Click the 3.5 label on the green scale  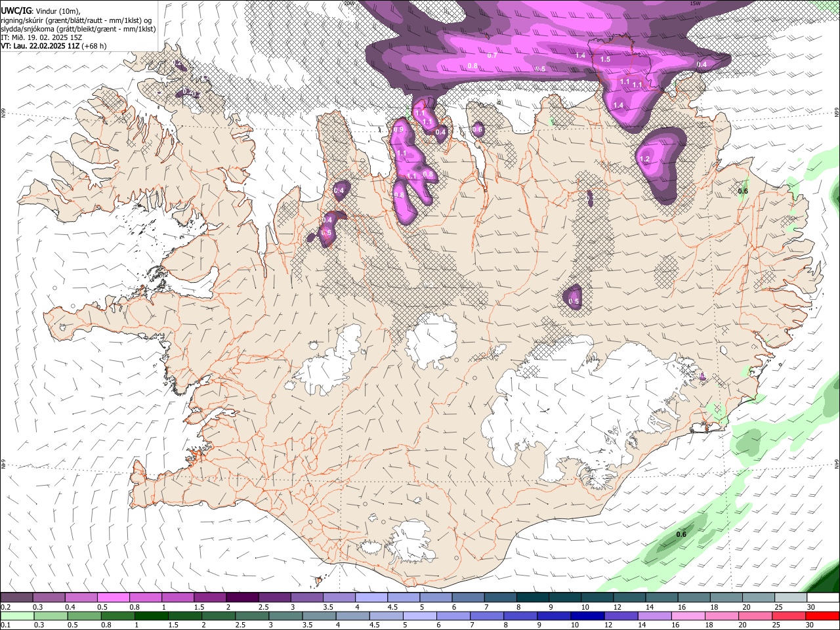(x=307, y=625)
